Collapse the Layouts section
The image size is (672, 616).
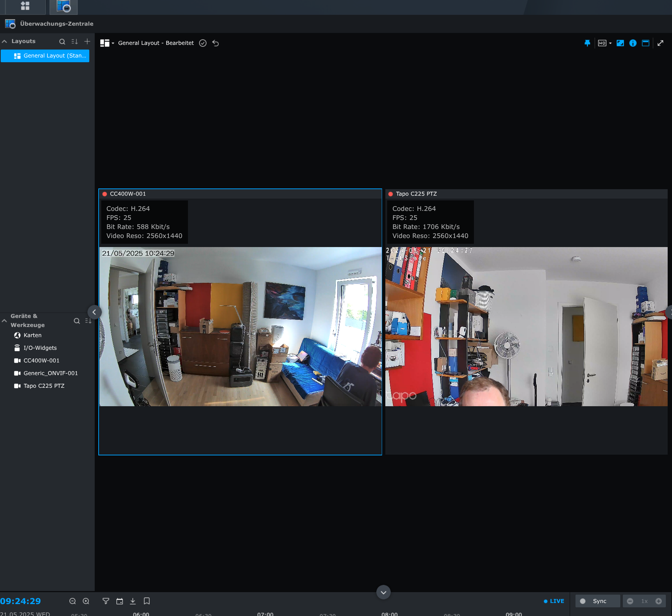(4, 42)
